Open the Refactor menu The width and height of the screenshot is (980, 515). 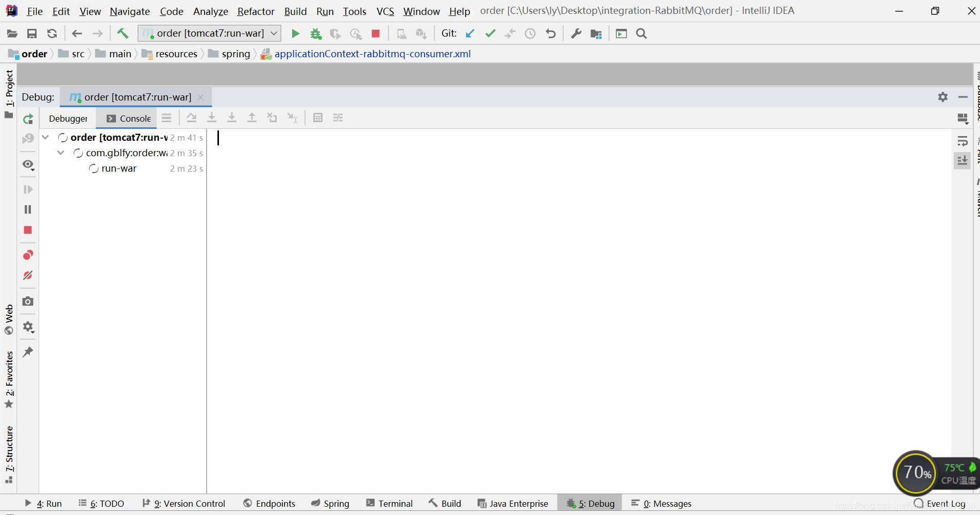click(256, 11)
